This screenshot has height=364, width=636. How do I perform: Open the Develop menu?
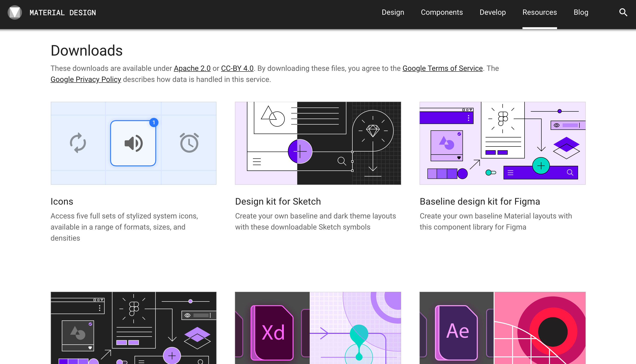click(x=492, y=12)
